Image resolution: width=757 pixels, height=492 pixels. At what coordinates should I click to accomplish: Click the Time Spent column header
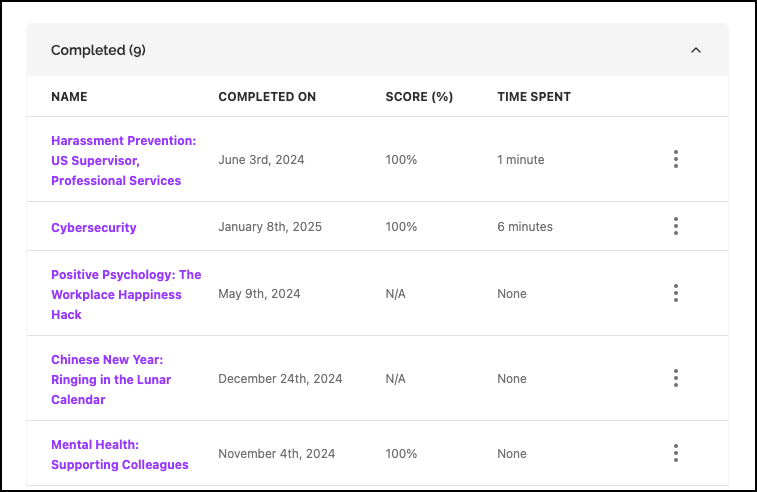(x=534, y=97)
